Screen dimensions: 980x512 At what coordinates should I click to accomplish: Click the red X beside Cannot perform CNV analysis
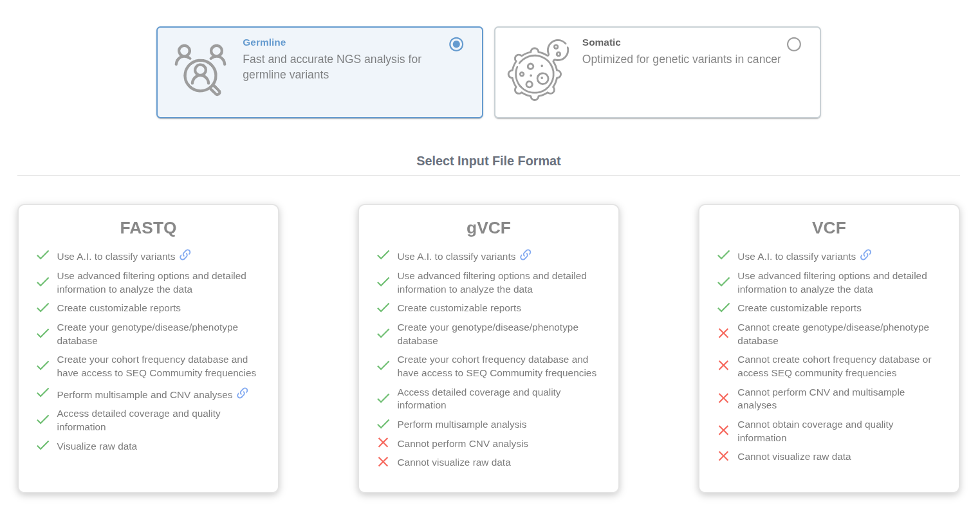coord(383,443)
